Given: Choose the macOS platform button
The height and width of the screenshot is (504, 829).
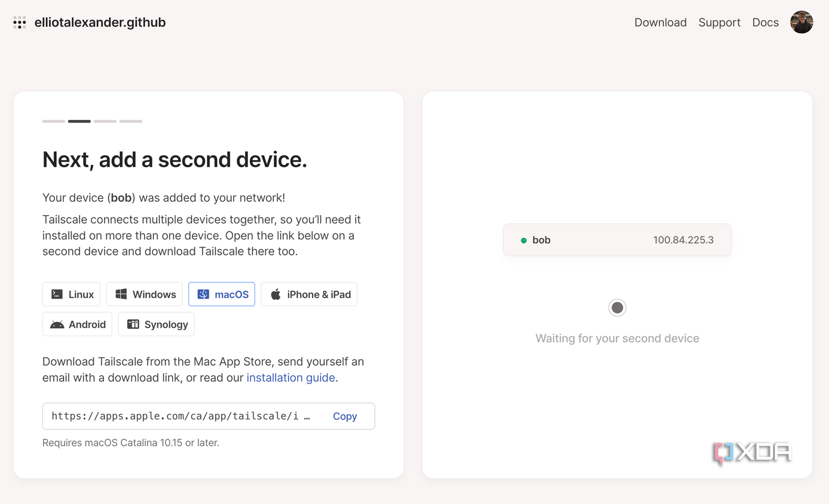Looking at the screenshot, I should [222, 294].
